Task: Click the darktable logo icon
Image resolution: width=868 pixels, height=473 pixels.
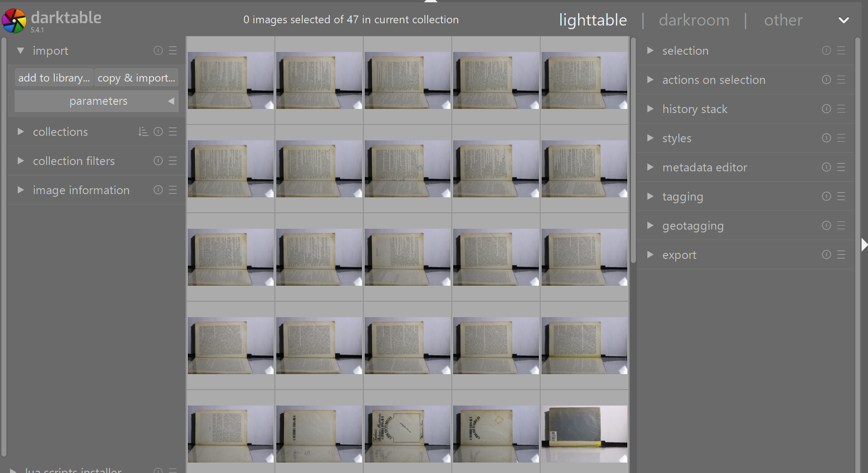Action: (x=14, y=21)
